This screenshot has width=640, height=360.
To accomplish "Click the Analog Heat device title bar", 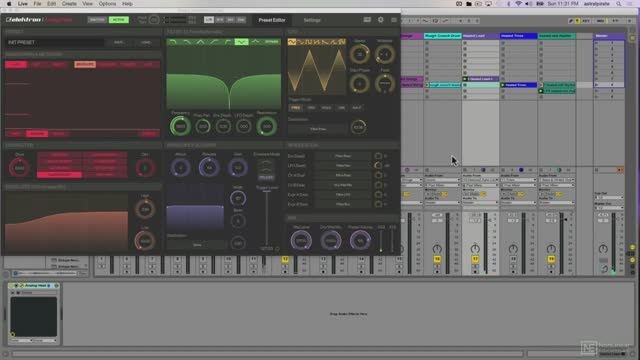I will pyautogui.click(x=34, y=286).
